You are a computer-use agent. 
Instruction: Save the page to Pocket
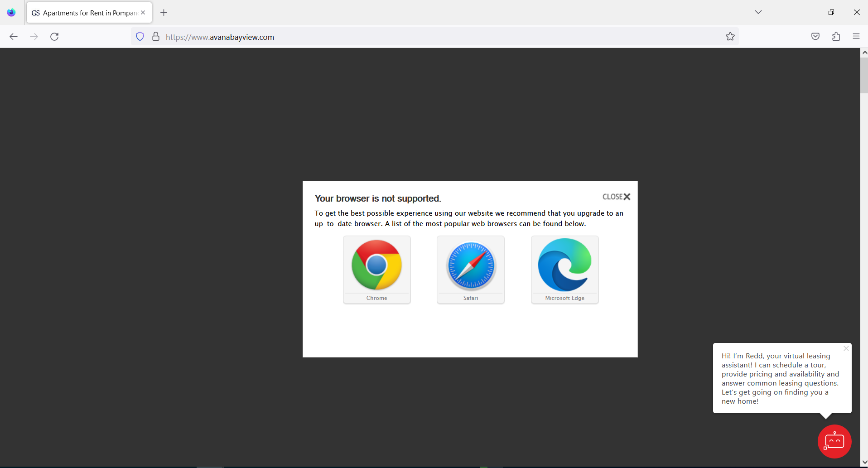click(815, 37)
